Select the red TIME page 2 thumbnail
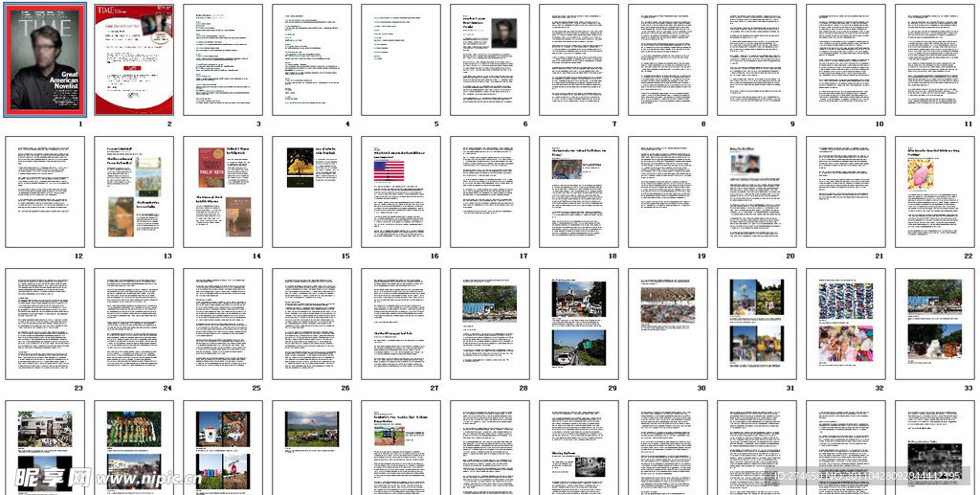This screenshot has width=980, height=495. point(134,59)
